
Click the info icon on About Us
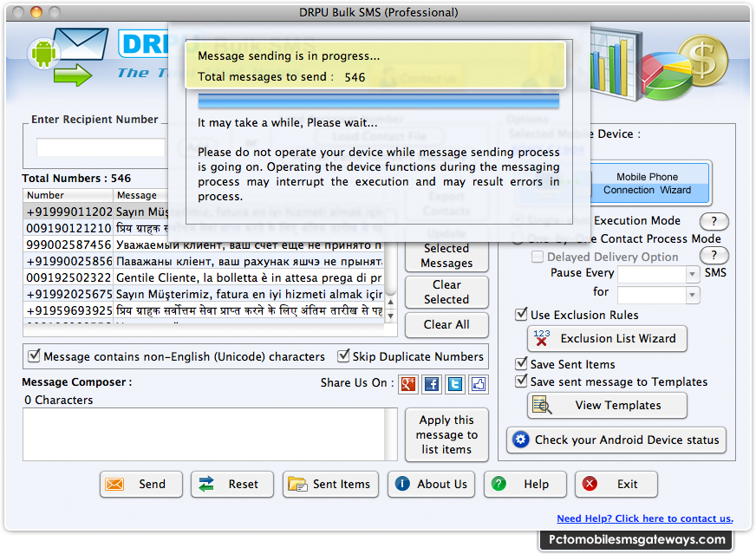click(x=402, y=483)
